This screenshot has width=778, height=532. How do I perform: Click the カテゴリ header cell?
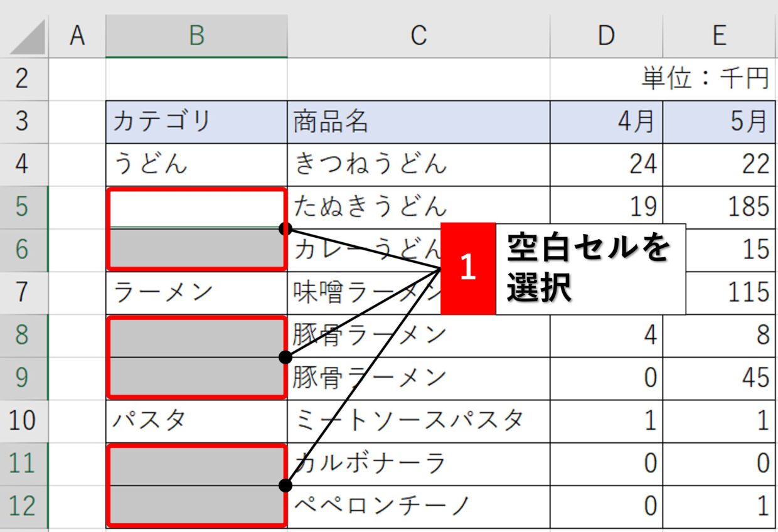(196, 122)
